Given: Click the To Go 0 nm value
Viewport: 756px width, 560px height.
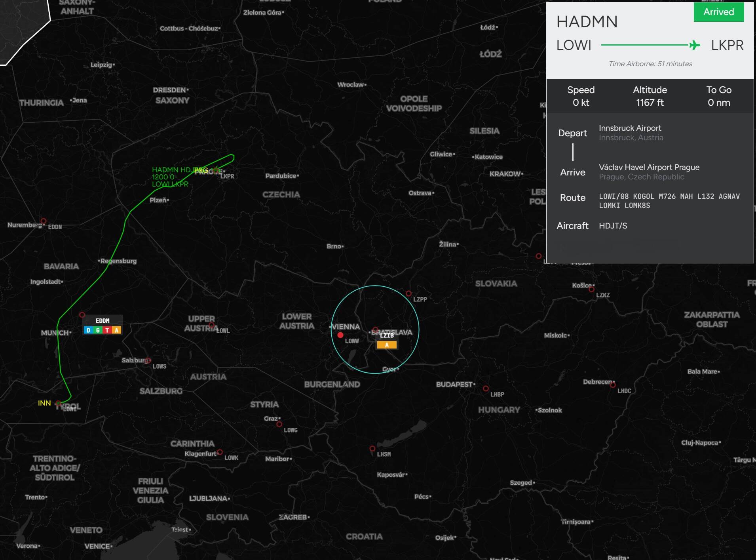Looking at the screenshot, I should click(x=719, y=103).
